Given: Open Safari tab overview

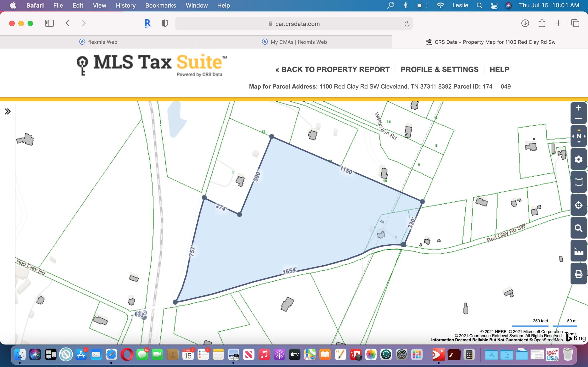Looking at the screenshot, I should [575, 23].
